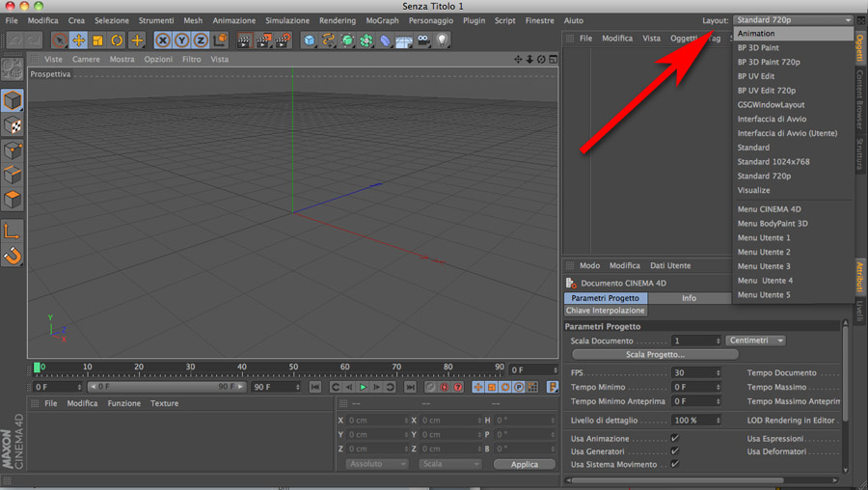Open the Assoluto dropdown
Viewport: 868px width, 490px height.
coord(377,464)
